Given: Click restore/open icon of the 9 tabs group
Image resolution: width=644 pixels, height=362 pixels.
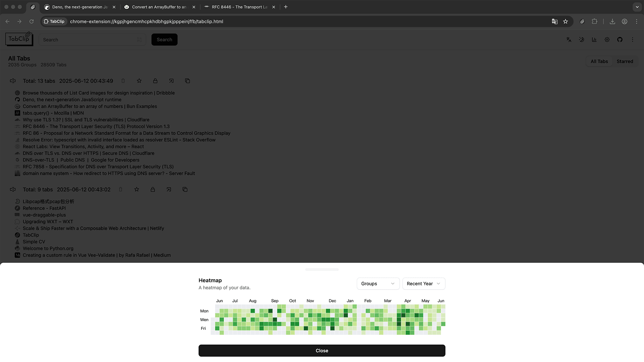Looking at the screenshot, I should pos(169,189).
